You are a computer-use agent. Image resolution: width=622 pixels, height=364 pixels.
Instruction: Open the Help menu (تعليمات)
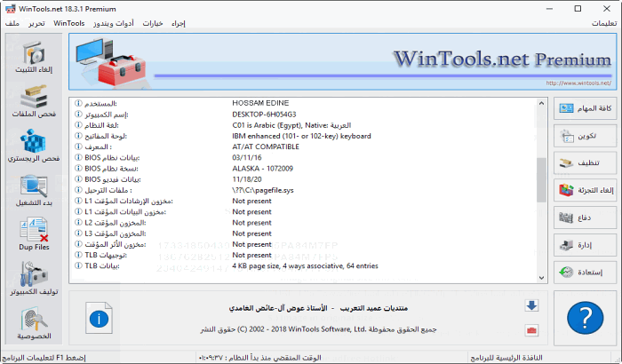[604, 23]
